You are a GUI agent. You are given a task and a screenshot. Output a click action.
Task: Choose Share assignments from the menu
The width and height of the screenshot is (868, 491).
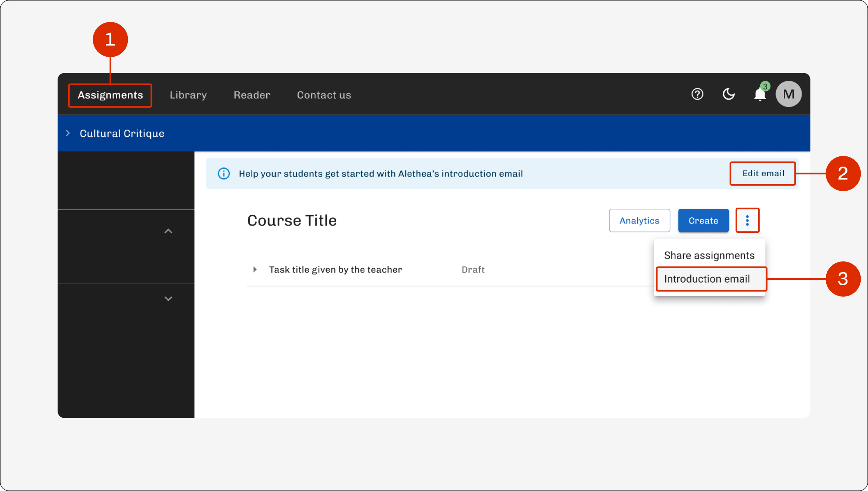[x=709, y=255]
